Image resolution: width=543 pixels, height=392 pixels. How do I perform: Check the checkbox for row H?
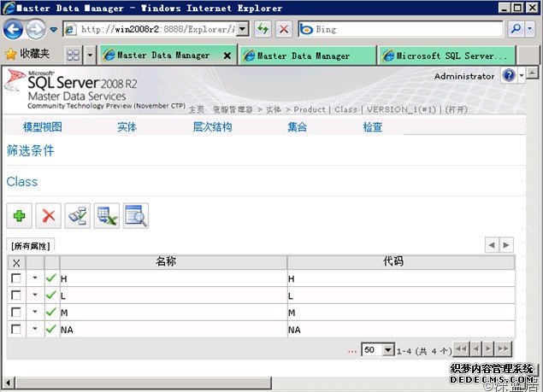[x=16, y=279]
